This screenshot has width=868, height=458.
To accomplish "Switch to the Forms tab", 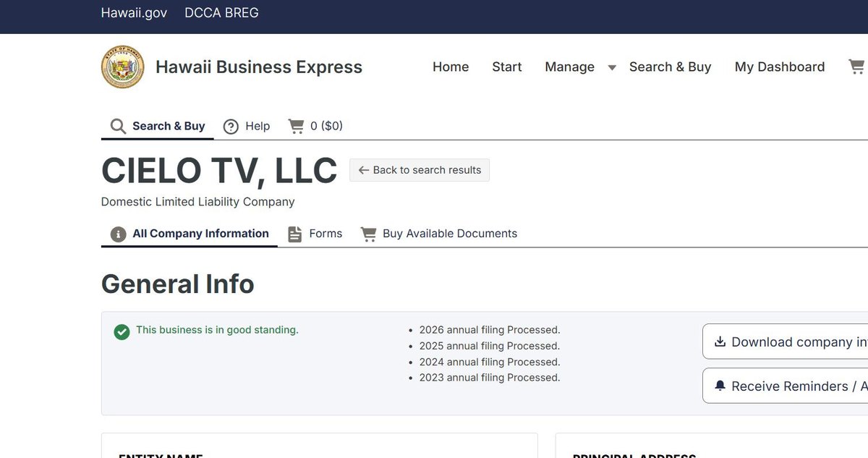I will point(315,234).
